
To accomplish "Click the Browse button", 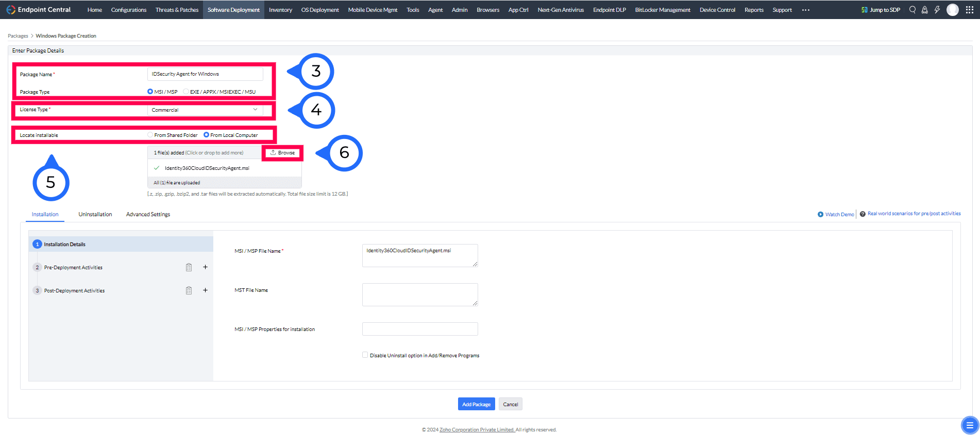I will [282, 153].
